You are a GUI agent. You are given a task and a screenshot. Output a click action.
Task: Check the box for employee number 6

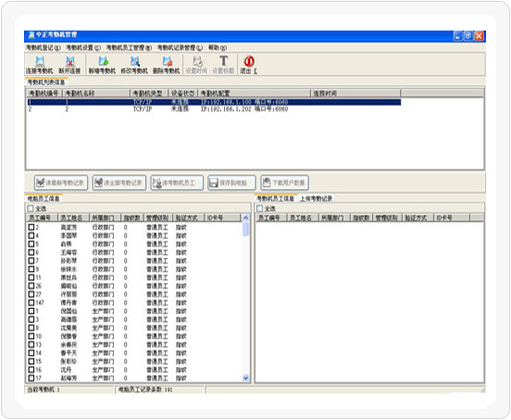(31, 253)
